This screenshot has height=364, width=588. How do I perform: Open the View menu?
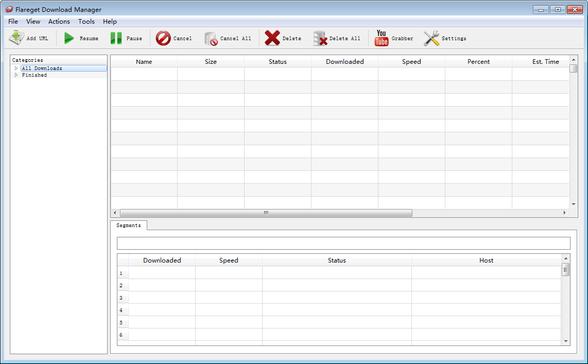[33, 22]
